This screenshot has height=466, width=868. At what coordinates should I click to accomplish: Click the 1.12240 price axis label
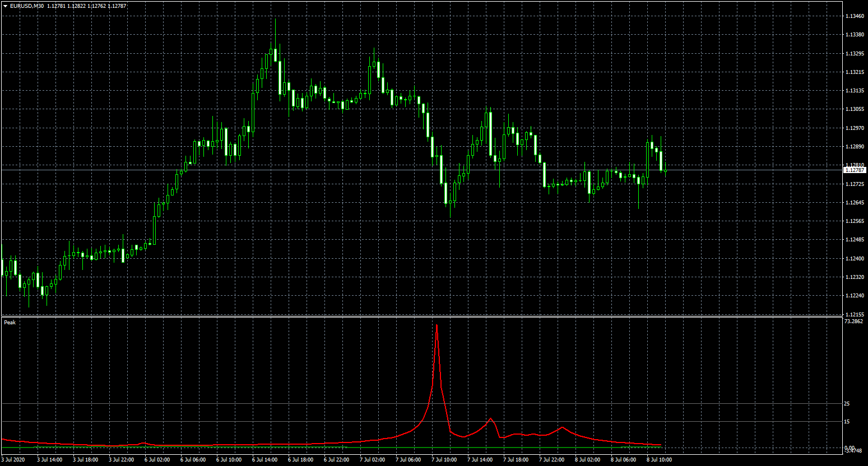tap(854, 296)
